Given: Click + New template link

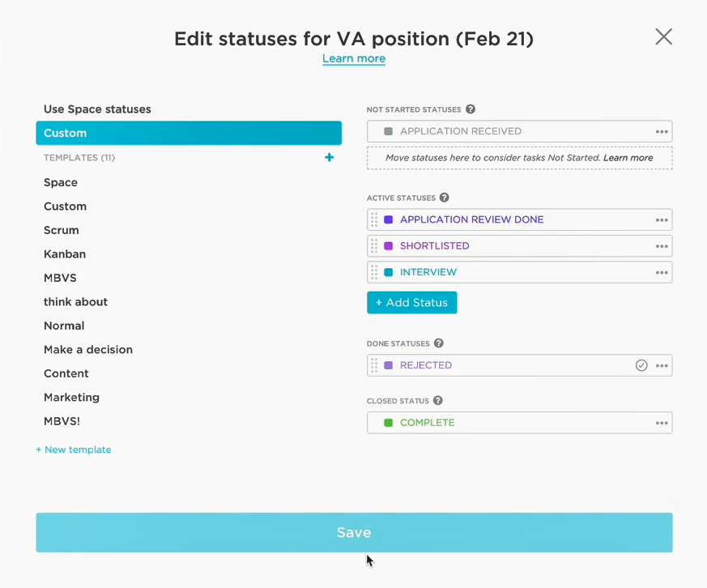Looking at the screenshot, I should (x=74, y=450).
